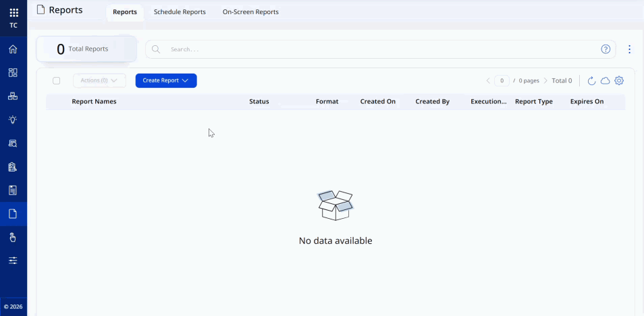Click the search magnifier icon
The height and width of the screenshot is (316, 644).
click(x=156, y=49)
